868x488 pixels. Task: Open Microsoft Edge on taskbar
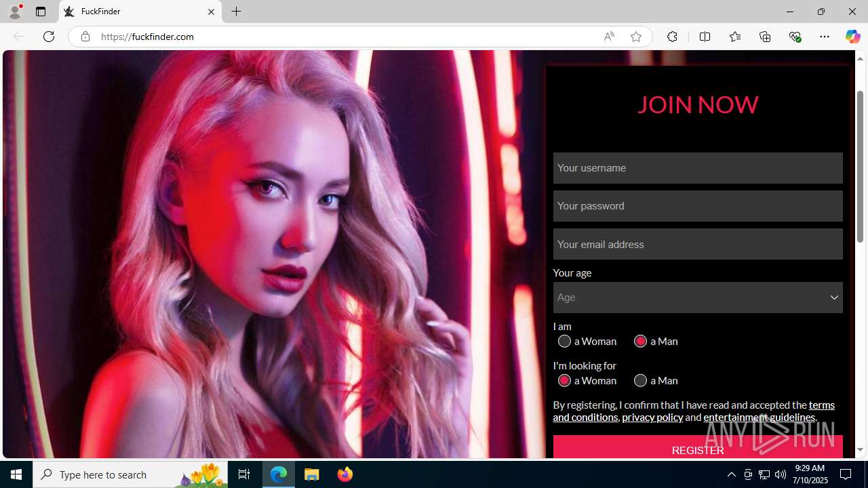[x=279, y=474]
